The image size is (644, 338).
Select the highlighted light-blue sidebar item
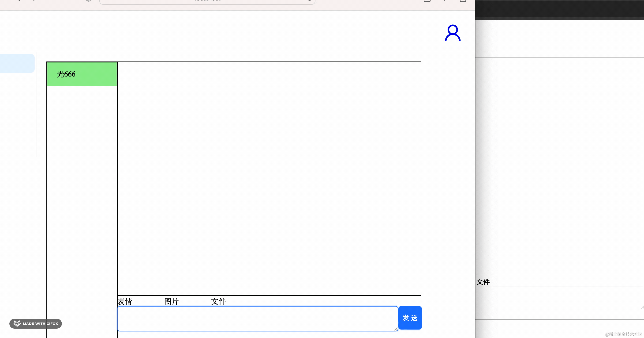tap(17, 63)
